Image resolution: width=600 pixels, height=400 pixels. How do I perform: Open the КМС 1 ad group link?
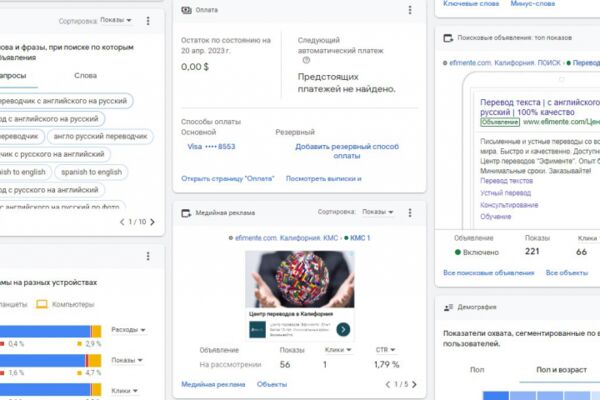point(360,238)
